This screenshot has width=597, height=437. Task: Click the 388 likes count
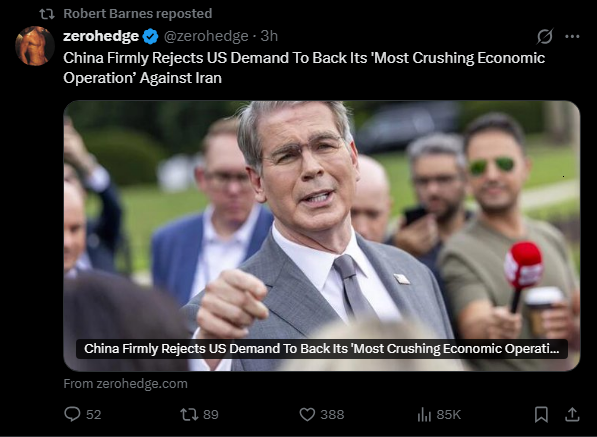click(x=332, y=414)
